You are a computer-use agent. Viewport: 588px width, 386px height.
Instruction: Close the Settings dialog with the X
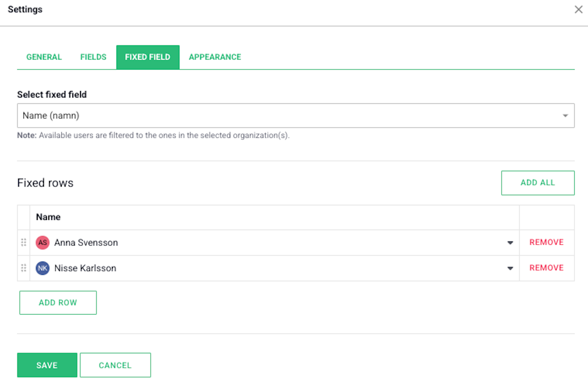click(578, 9)
